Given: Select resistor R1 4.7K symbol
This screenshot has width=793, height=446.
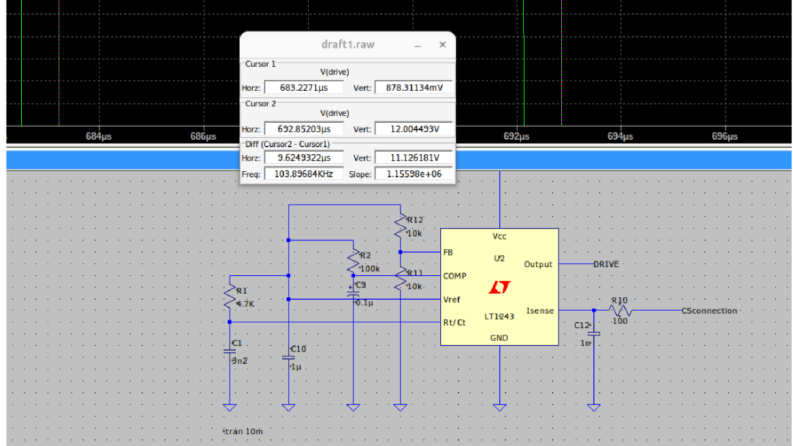Looking at the screenshot, I should point(230,297).
